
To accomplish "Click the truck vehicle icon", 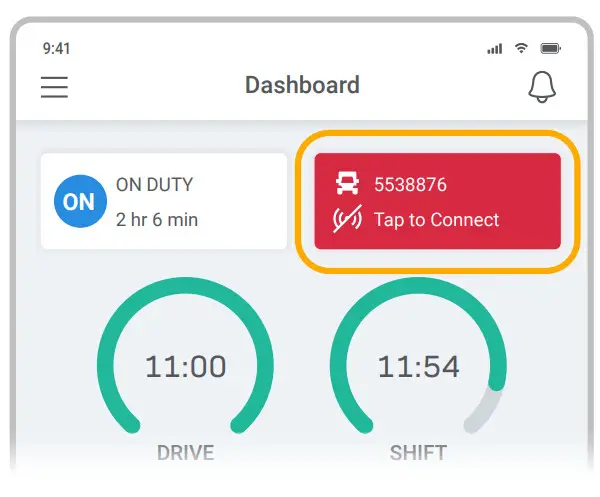I will point(347,184).
